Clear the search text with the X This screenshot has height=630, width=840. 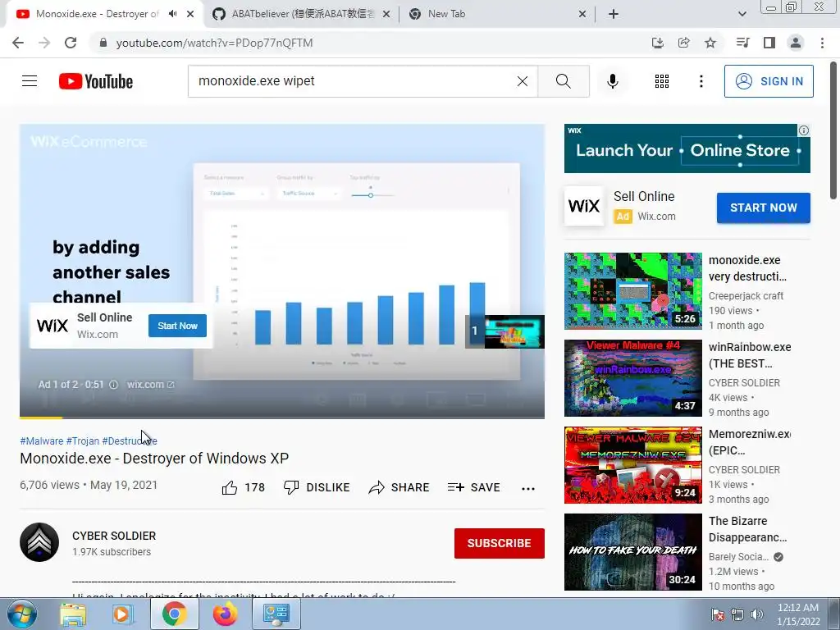pyautogui.click(x=522, y=81)
